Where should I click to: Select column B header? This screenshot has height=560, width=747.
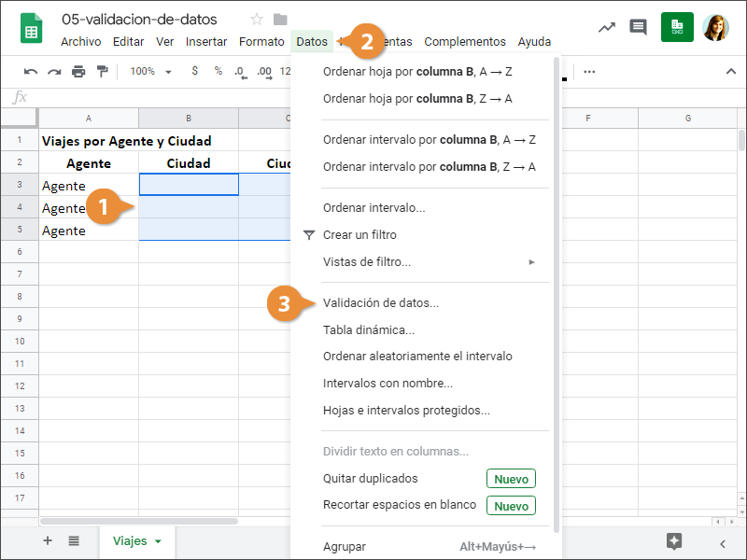[x=189, y=119]
